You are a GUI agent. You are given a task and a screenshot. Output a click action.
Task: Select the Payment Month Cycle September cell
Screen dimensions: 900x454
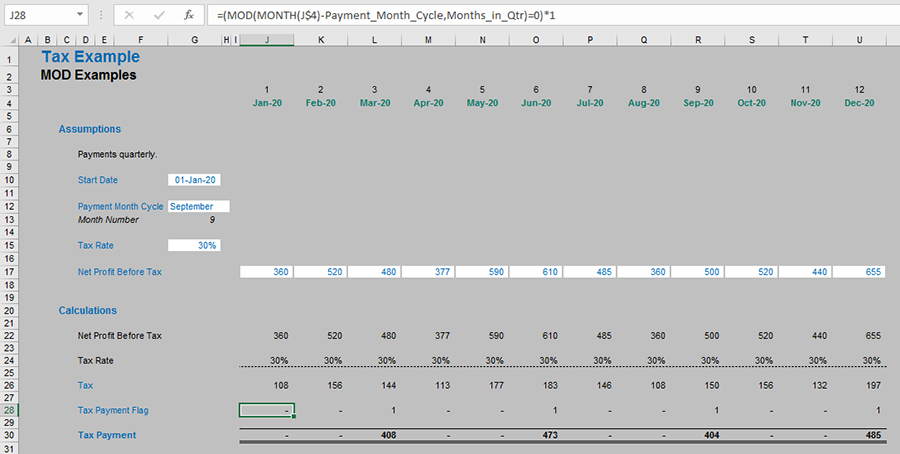(x=198, y=206)
